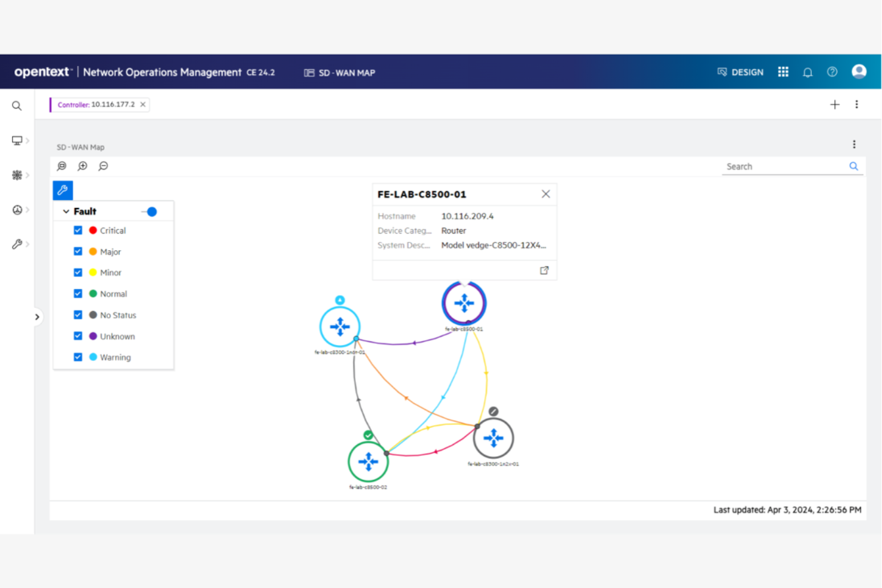Open FE-LAB-C8500-01 details in new window
Viewport: 882px width, 588px height.
[x=544, y=270]
